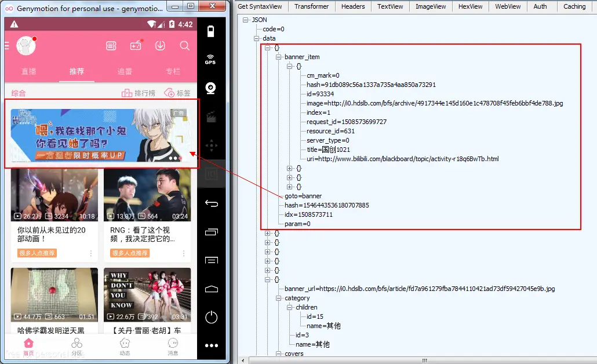The width and height of the screenshot is (597, 364).
Task: Open the banner advertisement image
Action: click(101, 136)
